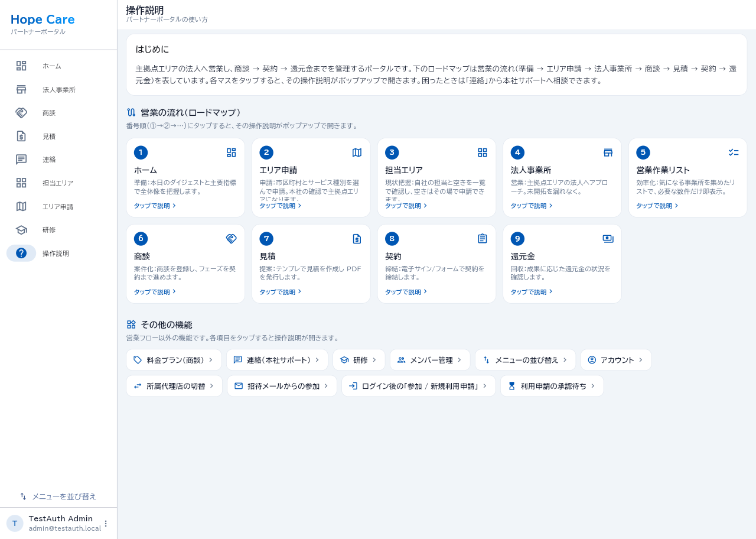Expand the 所属代理店の切替 explanation chip
756x539 pixels.
(x=174, y=386)
